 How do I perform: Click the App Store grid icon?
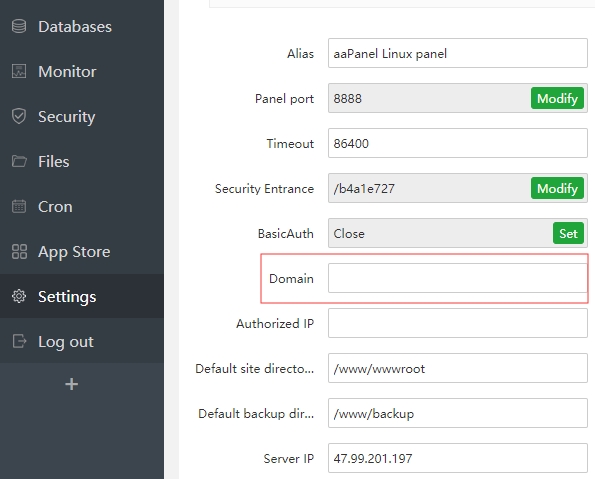click(19, 251)
